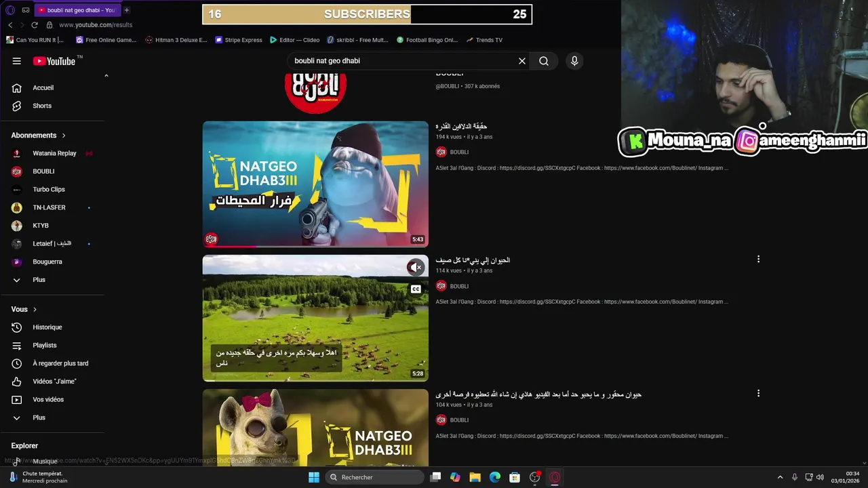Open the taskbar volume control

click(820, 477)
